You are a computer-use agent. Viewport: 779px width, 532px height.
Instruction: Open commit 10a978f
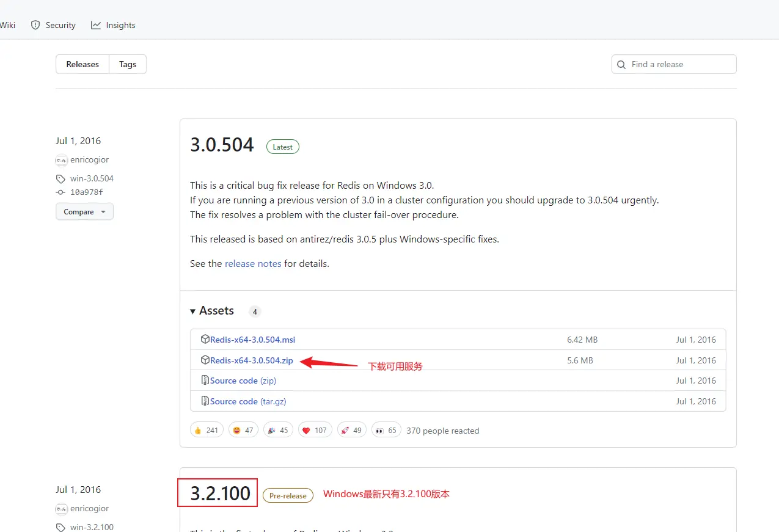pos(86,192)
